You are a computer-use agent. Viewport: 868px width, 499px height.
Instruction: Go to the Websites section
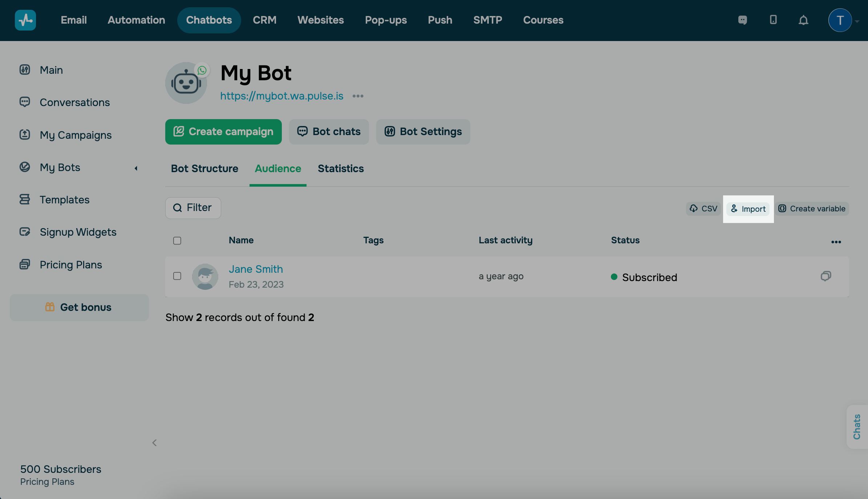[321, 20]
